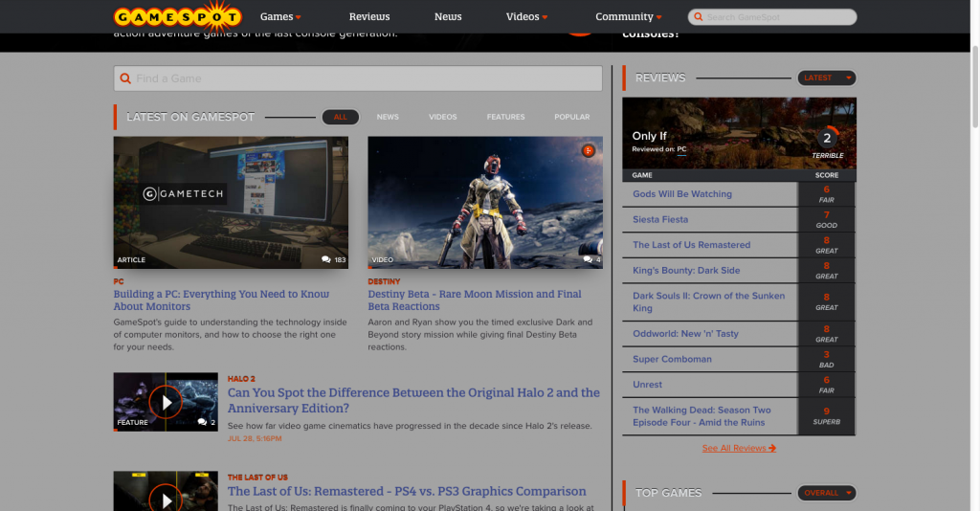This screenshot has height=511, width=980.
Task: Open Destiny Beta Rare Moon Mission link
Action: pyautogui.click(x=475, y=300)
